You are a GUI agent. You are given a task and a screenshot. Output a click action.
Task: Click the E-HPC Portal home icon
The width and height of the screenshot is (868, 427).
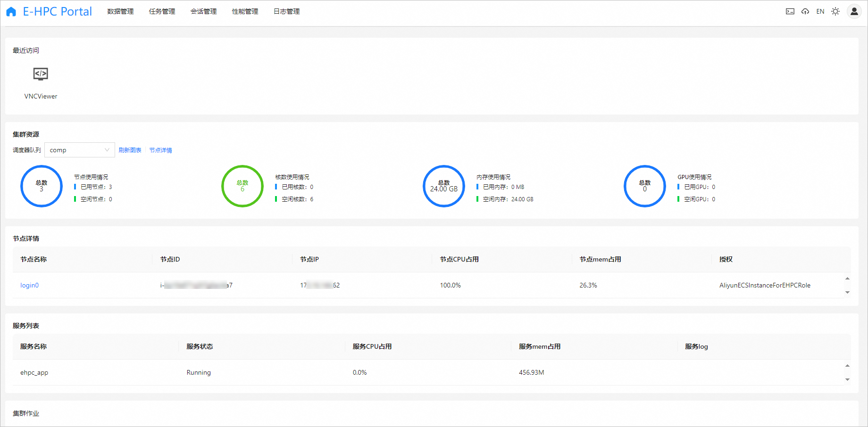pos(11,12)
